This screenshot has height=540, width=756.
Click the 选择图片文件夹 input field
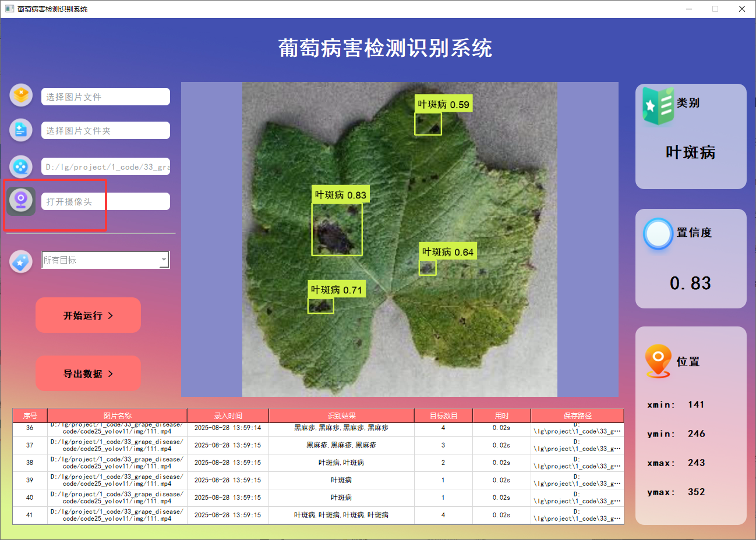click(x=105, y=130)
